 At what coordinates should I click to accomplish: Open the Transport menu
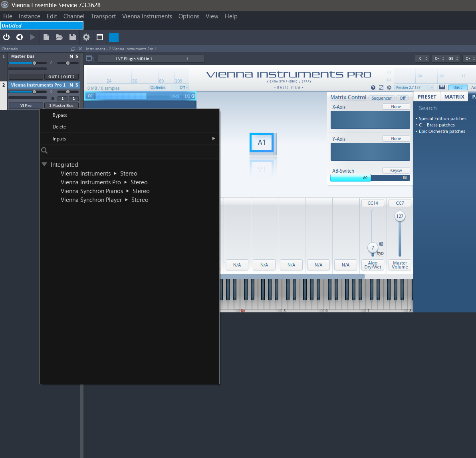click(103, 16)
